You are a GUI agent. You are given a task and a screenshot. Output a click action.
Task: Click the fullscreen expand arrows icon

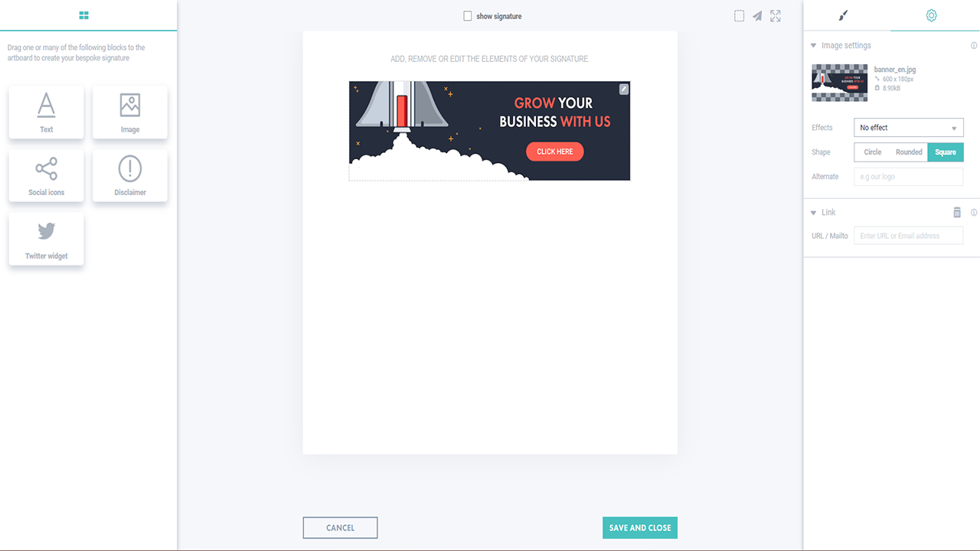(x=776, y=15)
